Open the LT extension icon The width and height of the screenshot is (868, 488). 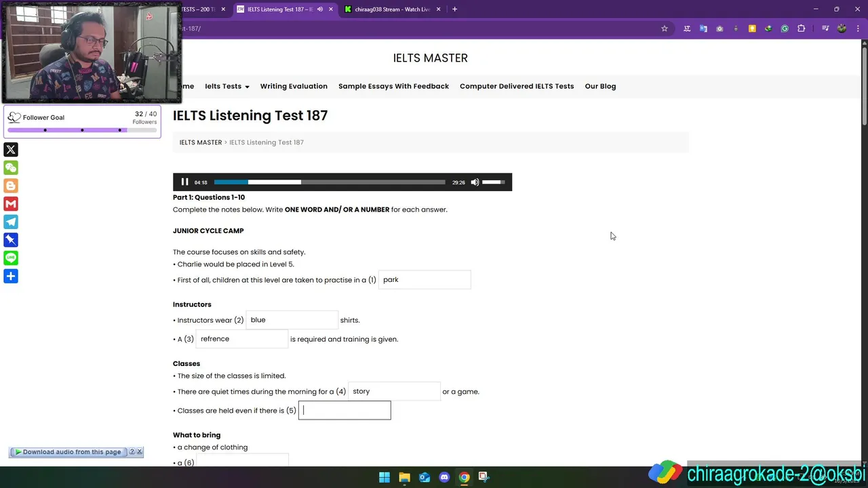coord(687,28)
